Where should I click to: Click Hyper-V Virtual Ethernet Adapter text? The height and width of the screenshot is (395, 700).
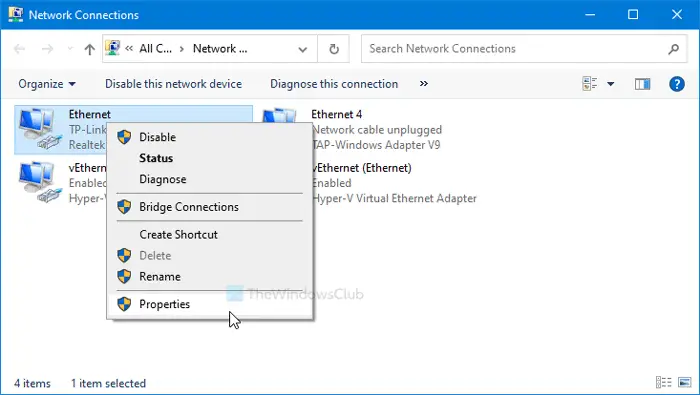pos(394,198)
